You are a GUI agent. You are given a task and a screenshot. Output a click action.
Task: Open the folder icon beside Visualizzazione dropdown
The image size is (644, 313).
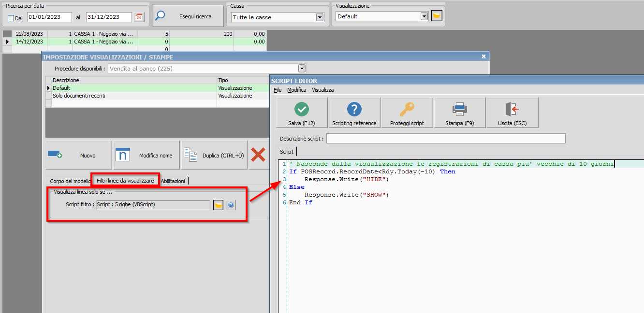point(437,16)
